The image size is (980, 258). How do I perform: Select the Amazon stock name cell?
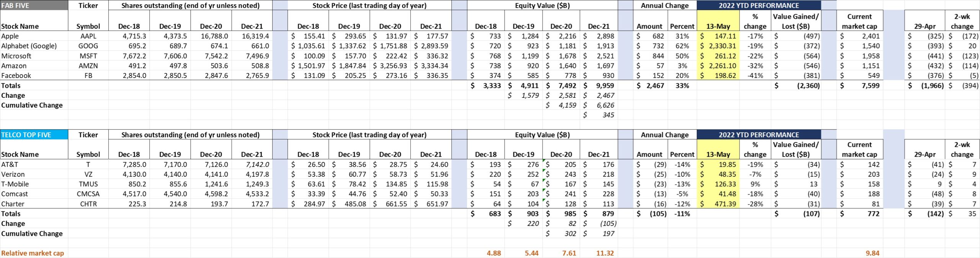coord(34,66)
